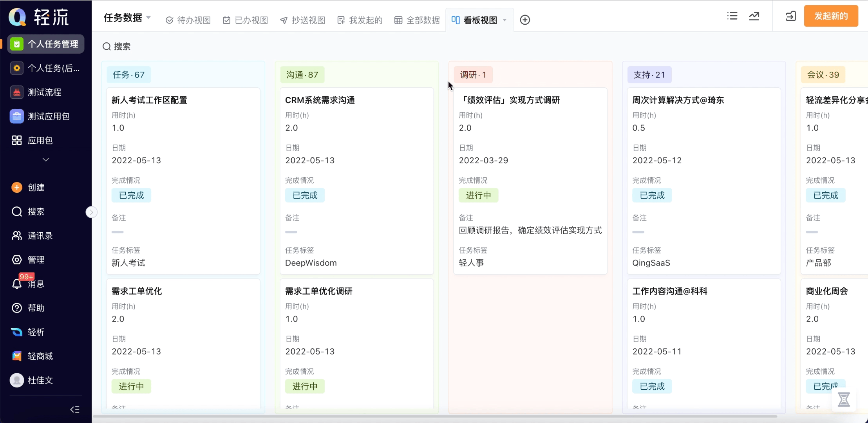Image resolution: width=868 pixels, height=423 pixels.
Task: Click the 任务·67 column header
Action: point(128,75)
